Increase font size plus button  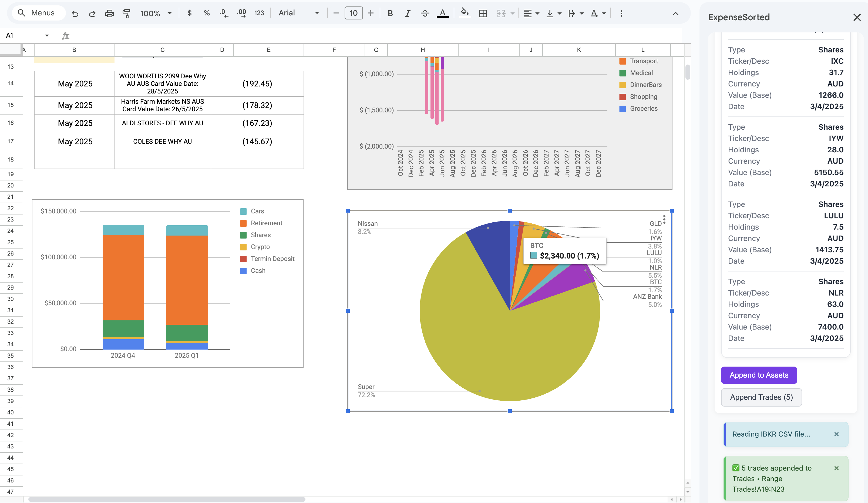(371, 13)
